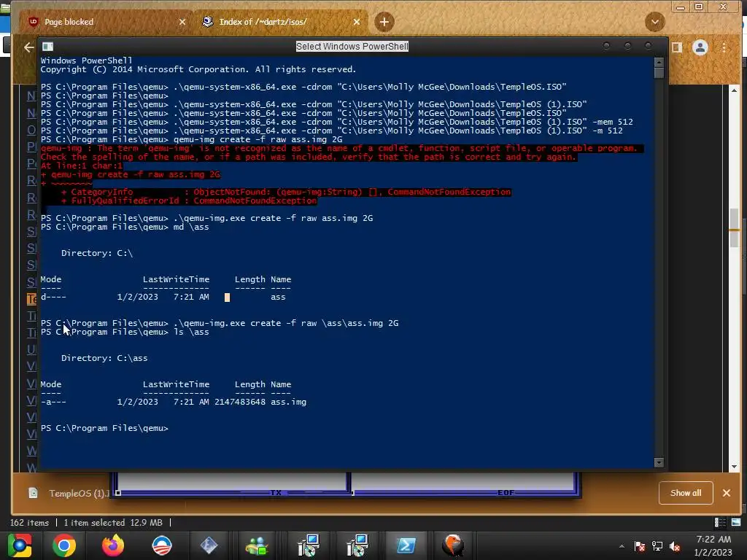Open Google Chrome from the taskbar

point(64,545)
